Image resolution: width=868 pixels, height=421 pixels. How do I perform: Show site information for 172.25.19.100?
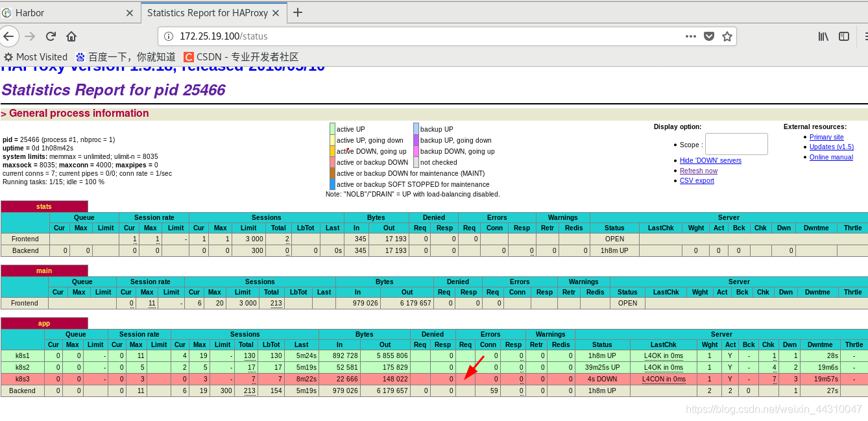(x=168, y=36)
